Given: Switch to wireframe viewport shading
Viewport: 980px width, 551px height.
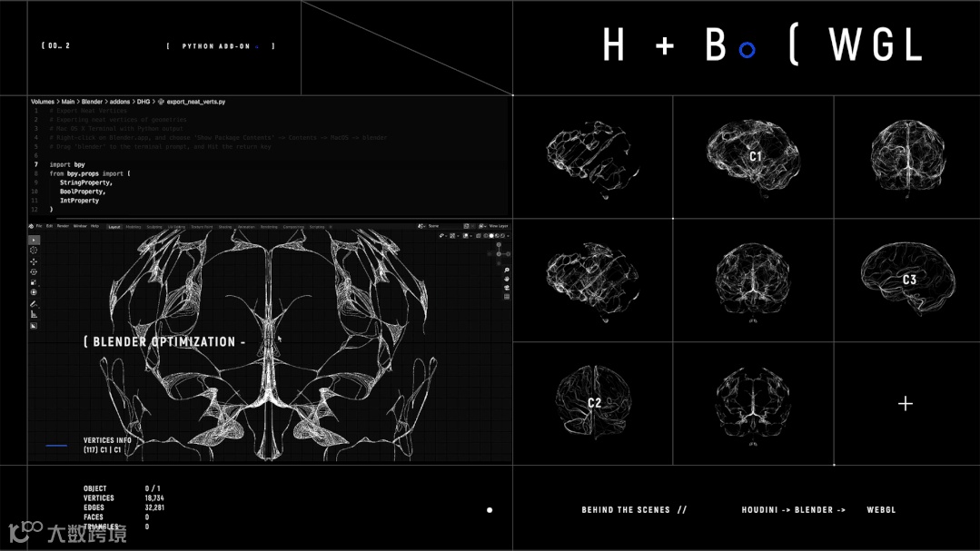Looking at the screenshot, I should coord(485,235).
